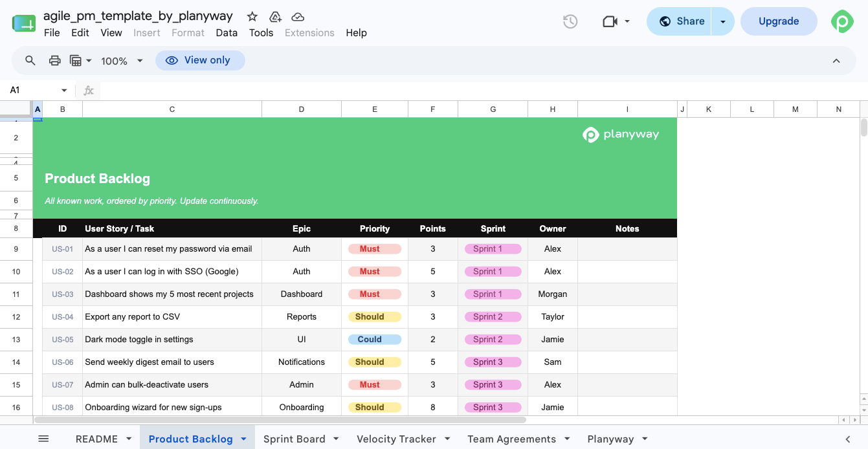868x449 pixels.
Task: Open the Help menu
Action: 356,32
